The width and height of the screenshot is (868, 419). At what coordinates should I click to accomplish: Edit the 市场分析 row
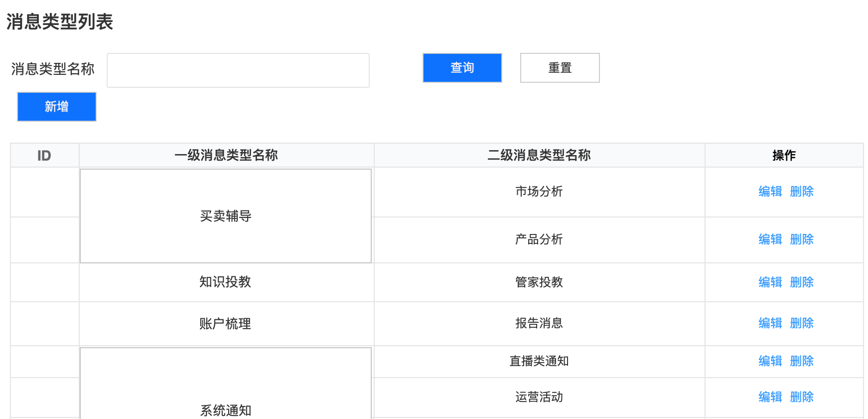tap(770, 192)
